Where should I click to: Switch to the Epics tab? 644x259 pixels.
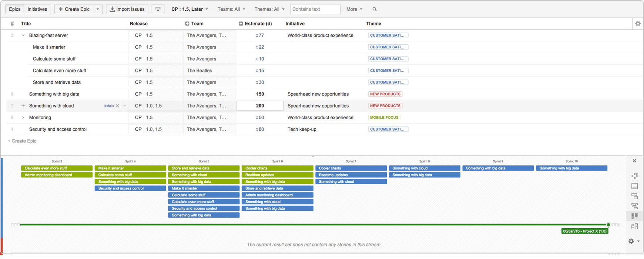15,9
